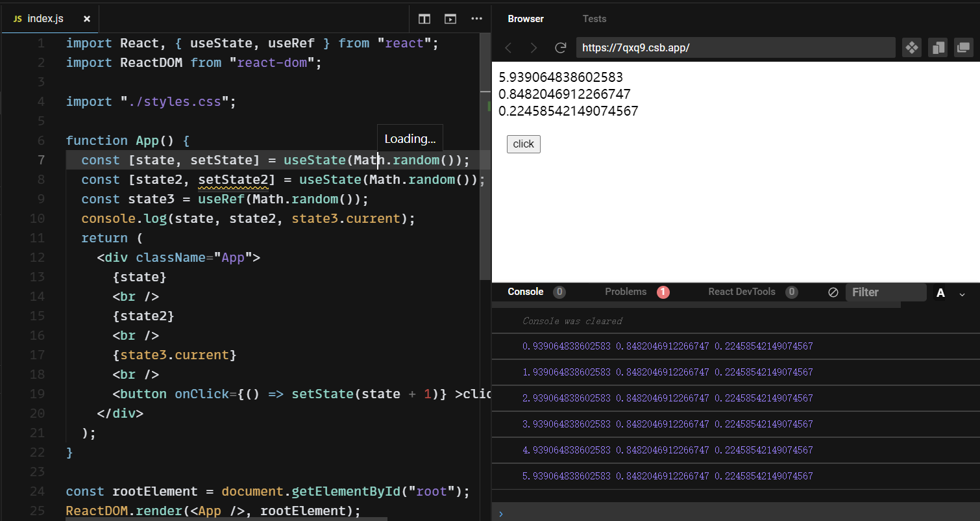980x521 pixels.
Task: Click the JS icon on the index.js tab
Action: pyautogui.click(x=18, y=19)
